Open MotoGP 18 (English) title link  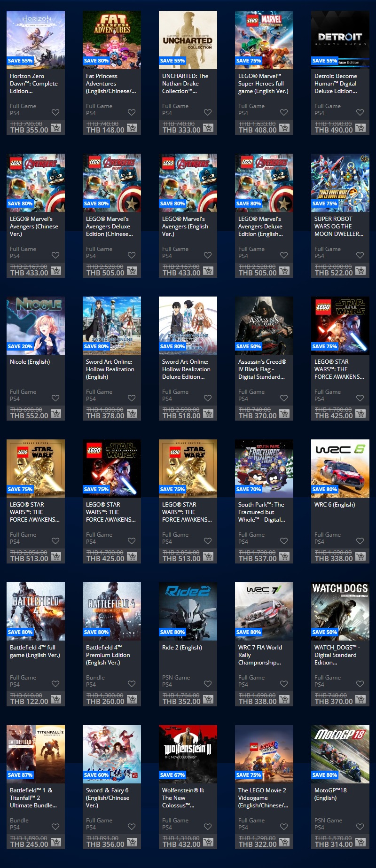[x=330, y=794]
